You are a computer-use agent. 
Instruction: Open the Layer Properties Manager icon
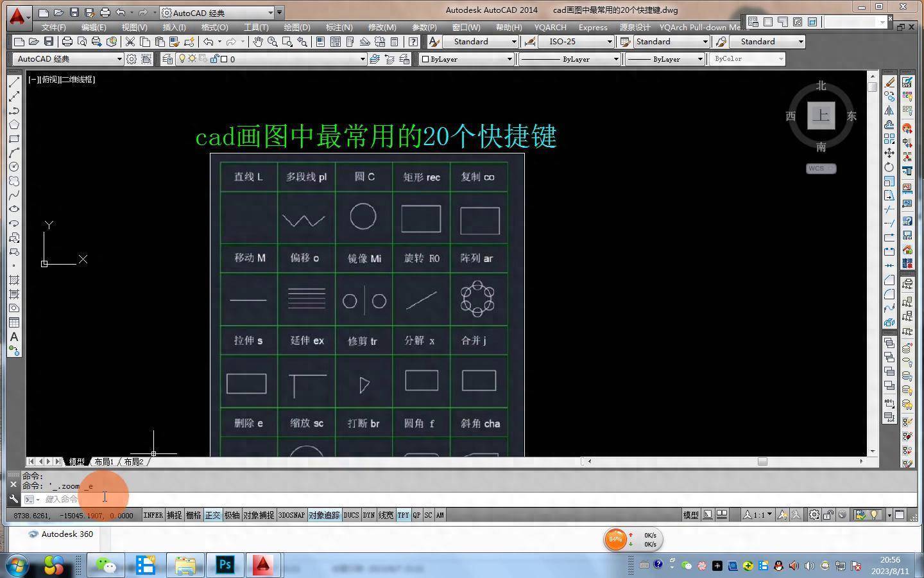coord(167,59)
